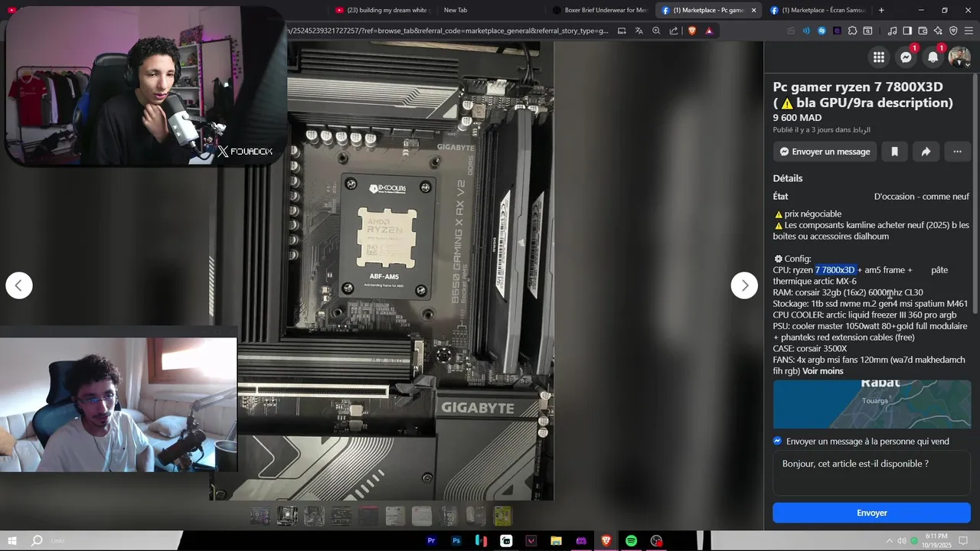Screen dimensions: 980x551
Task: Open the Brave VPN shield icon
Action: [953, 31]
